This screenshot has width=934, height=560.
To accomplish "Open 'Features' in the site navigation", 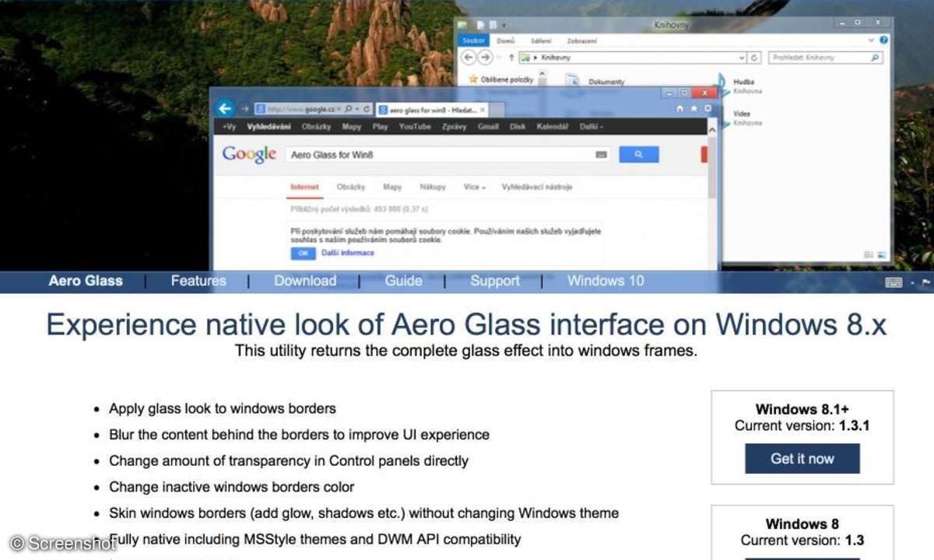I will (198, 281).
